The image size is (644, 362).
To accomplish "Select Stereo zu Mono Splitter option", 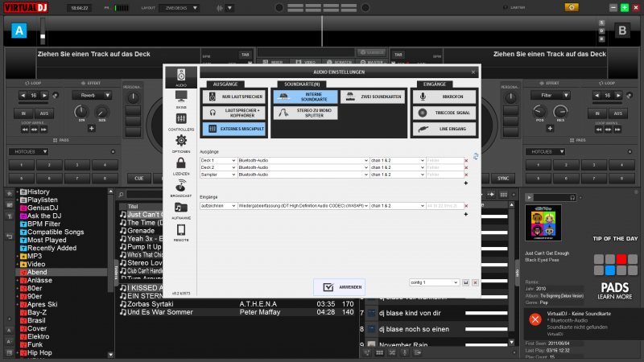I will [x=306, y=113].
